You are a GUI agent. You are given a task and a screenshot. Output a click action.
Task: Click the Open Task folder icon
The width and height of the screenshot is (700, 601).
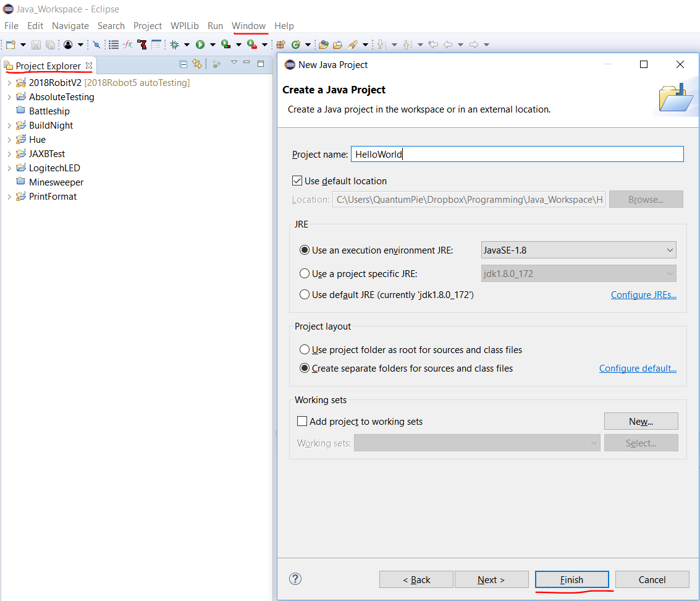pos(338,45)
